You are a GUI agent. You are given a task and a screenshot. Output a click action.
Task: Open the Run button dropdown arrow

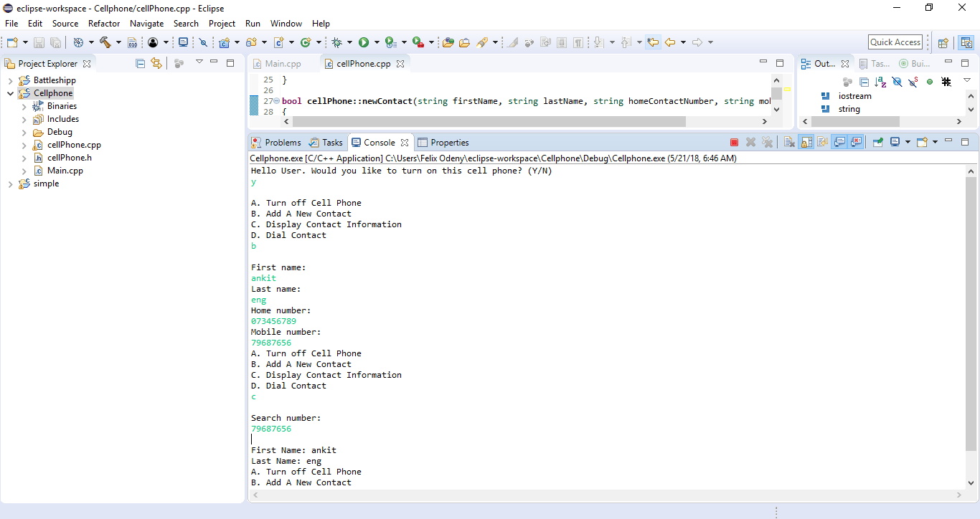coord(376,42)
